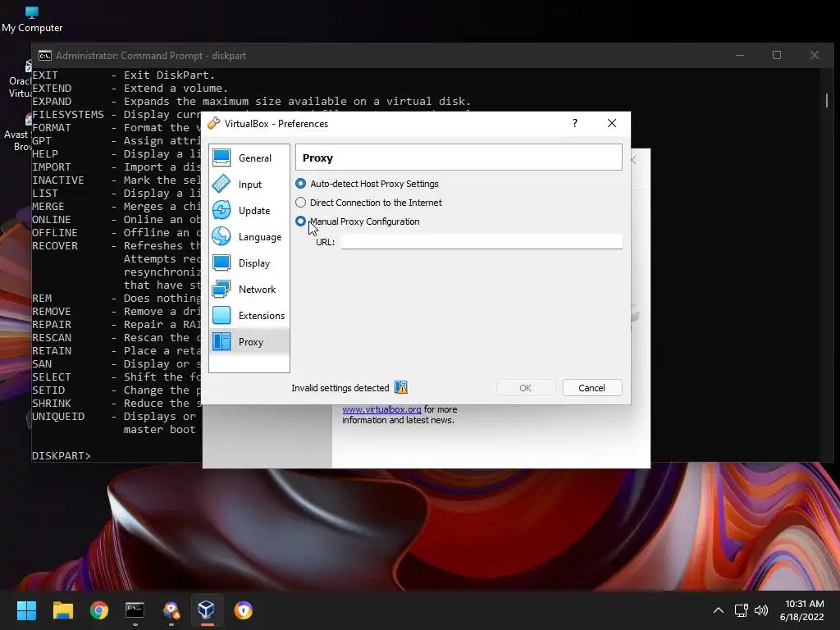This screenshot has width=840, height=630.
Task: Click the Display label in sidebar
Action: click(x=254, y=263)
